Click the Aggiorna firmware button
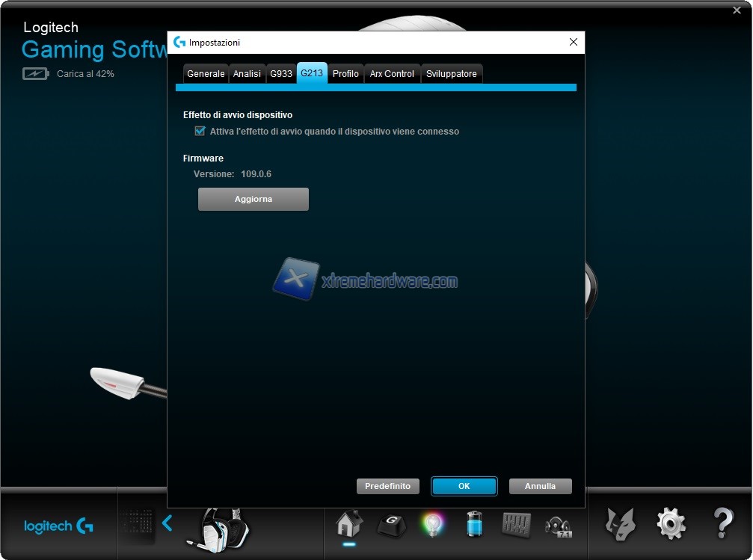The height and width of the screenshot is (560, 753). (x=253, y=200)
